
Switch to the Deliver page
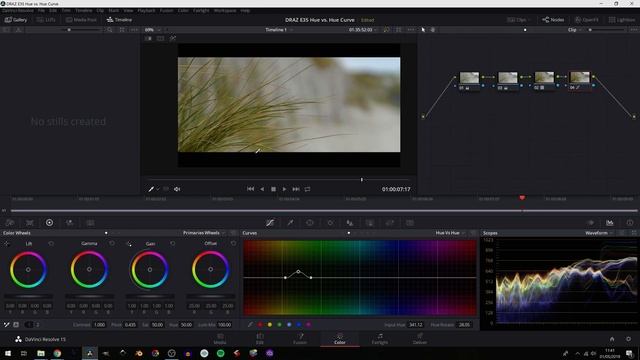click(420, 339)
